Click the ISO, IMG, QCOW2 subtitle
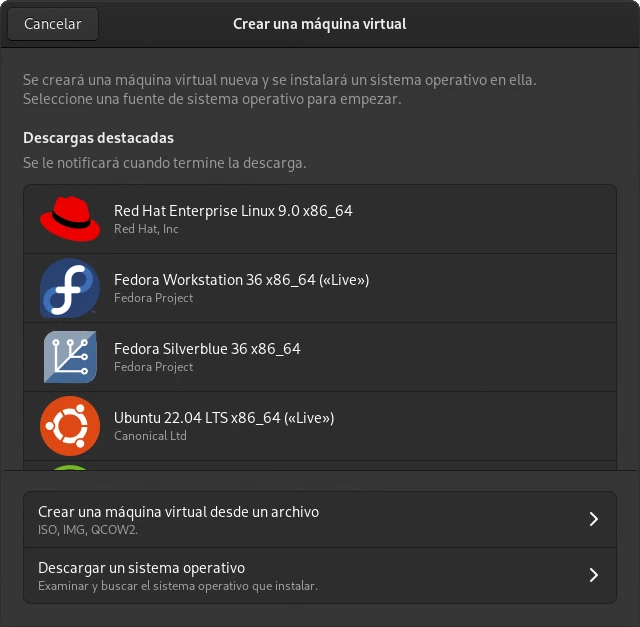The image size is (640, 627). [88, 529]
